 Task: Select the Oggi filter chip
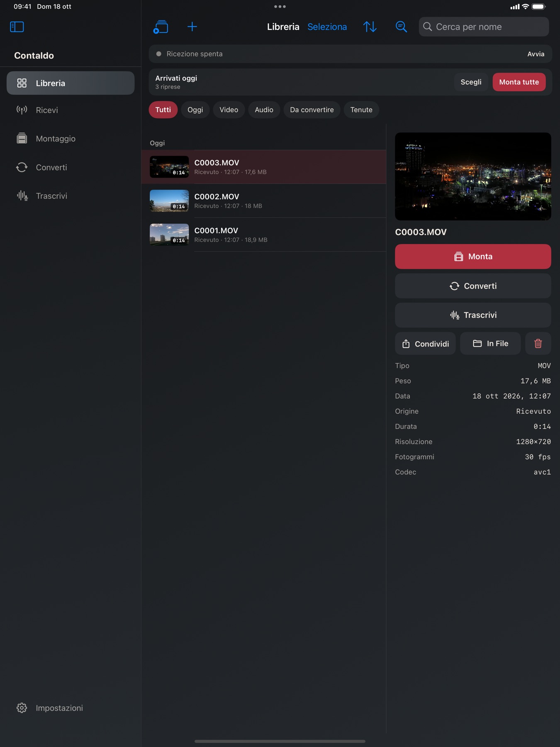click(195, 110)
